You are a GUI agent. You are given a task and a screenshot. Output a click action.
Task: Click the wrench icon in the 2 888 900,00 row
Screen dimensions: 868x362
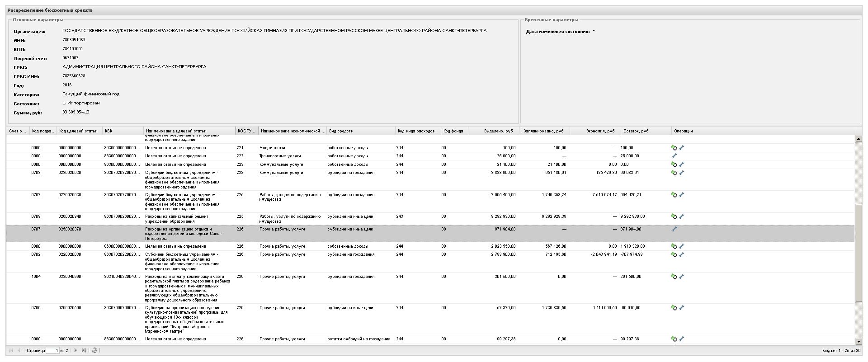(682, 173)
